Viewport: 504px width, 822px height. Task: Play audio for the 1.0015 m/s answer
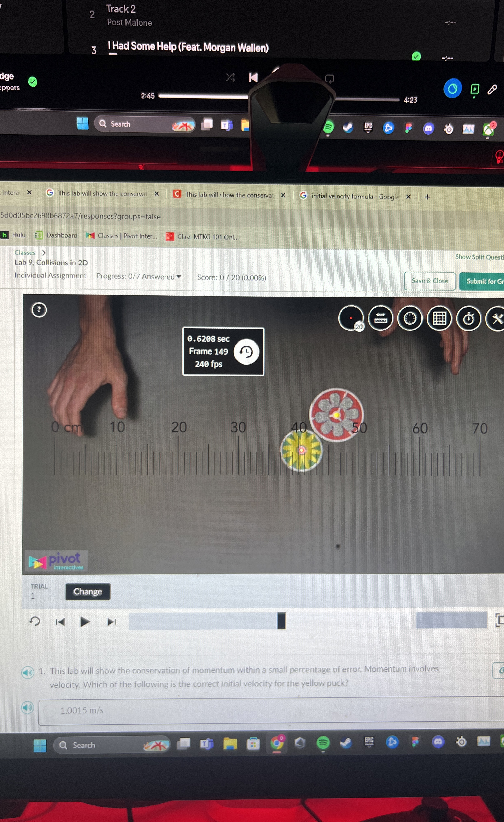[x=28, y=707]
